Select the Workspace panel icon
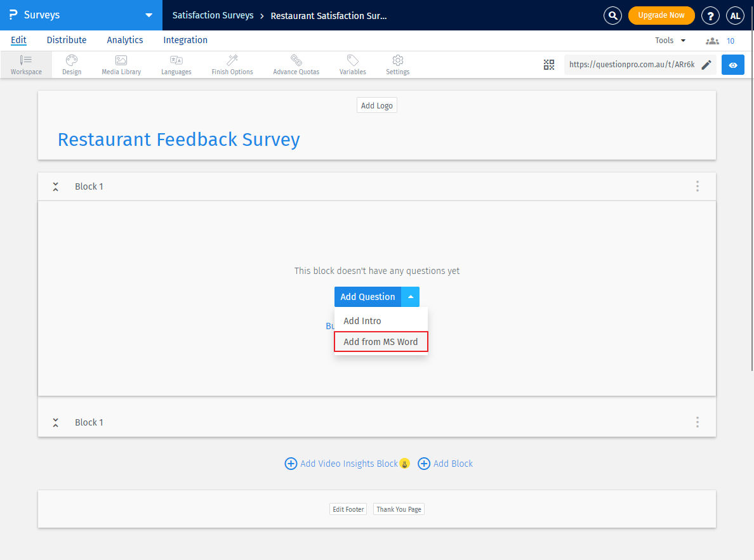The height and width of the screenshot is (560, 754). click(25, 63)
